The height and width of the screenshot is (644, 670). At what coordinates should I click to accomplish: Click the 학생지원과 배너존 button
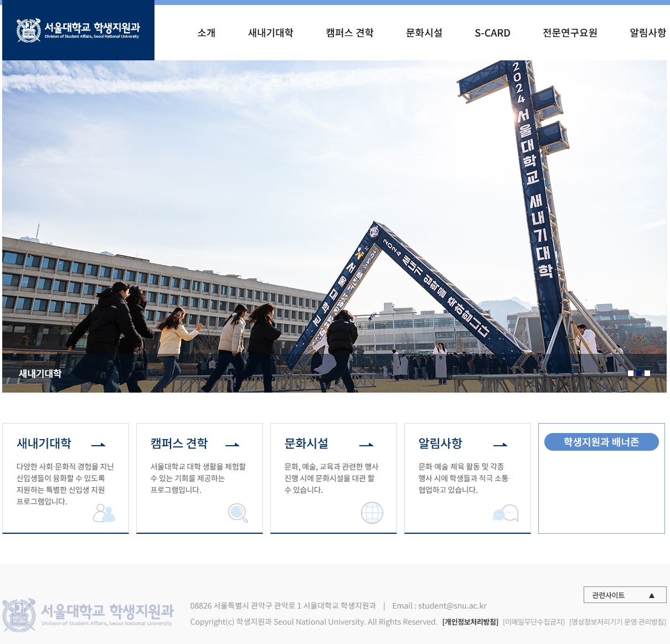[x=601, y=441]
